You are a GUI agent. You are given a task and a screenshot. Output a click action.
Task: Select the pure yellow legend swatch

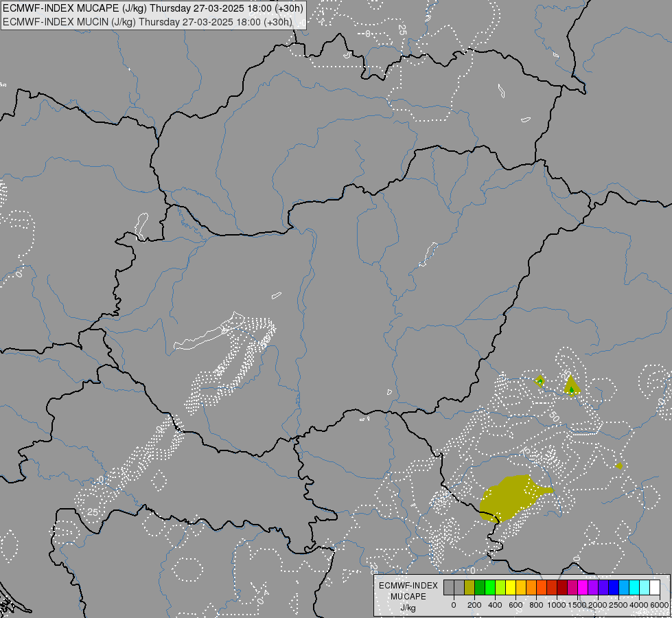(x=511, y=588)
